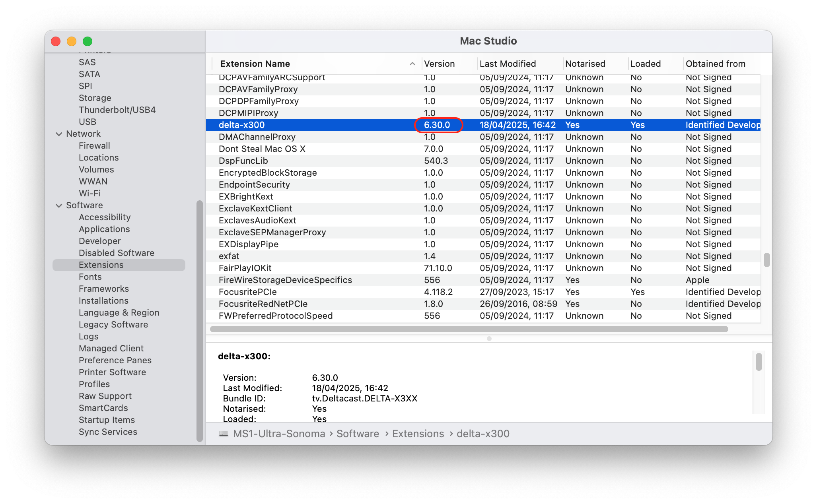Click Extensions in the path bar
This screenshot has height=504, width=817.
418,434
